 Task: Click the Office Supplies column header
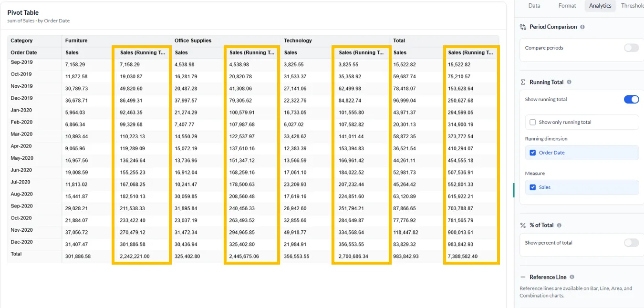point(193,41)
